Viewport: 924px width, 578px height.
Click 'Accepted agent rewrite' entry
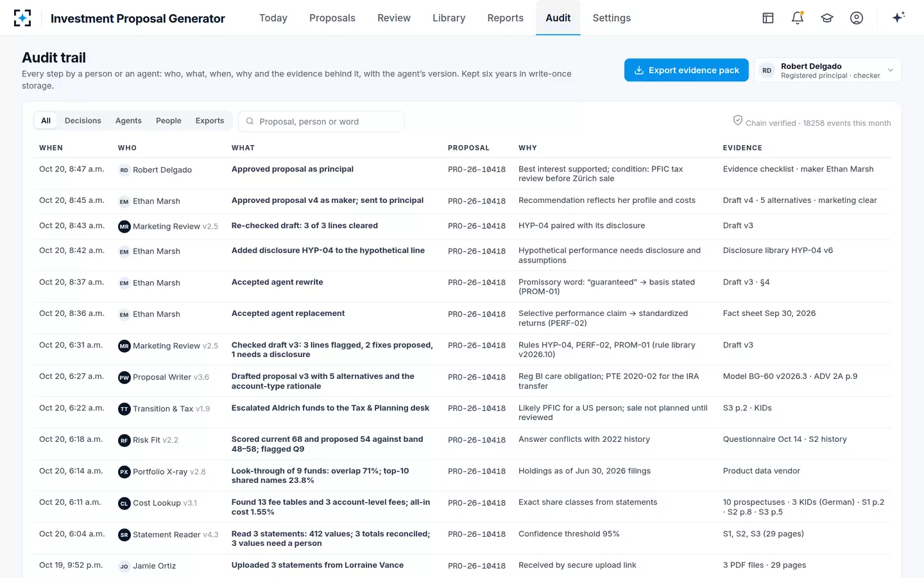tap(277, 282)
